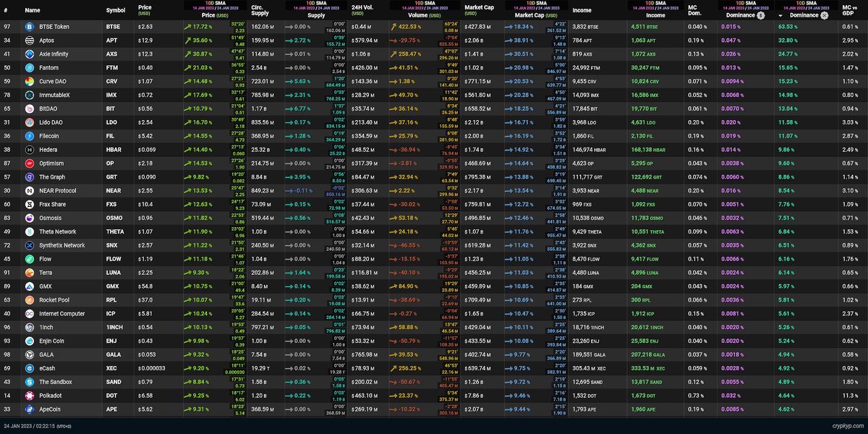868x434 pixels.
Task: Click the Polkadot coin logo
Action: 30,396
